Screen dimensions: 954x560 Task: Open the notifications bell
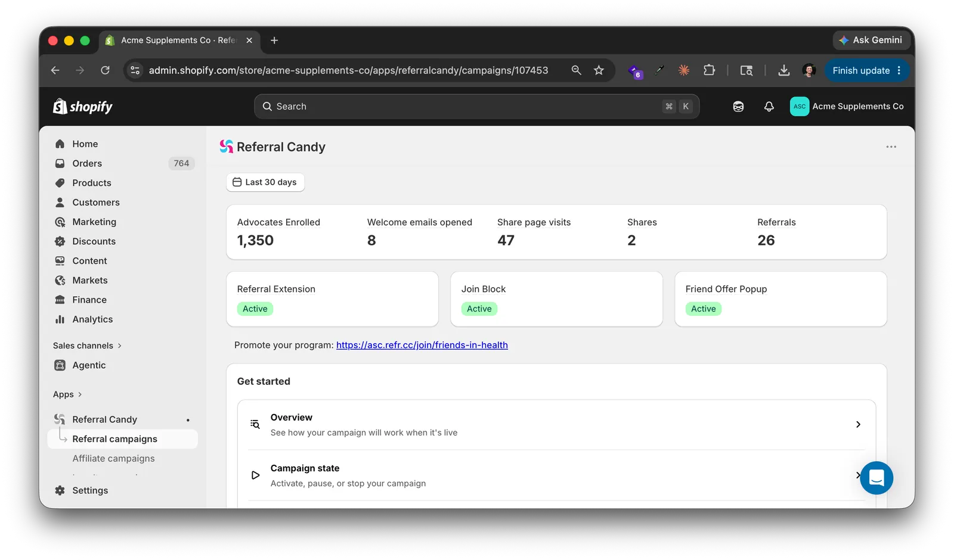769,107
